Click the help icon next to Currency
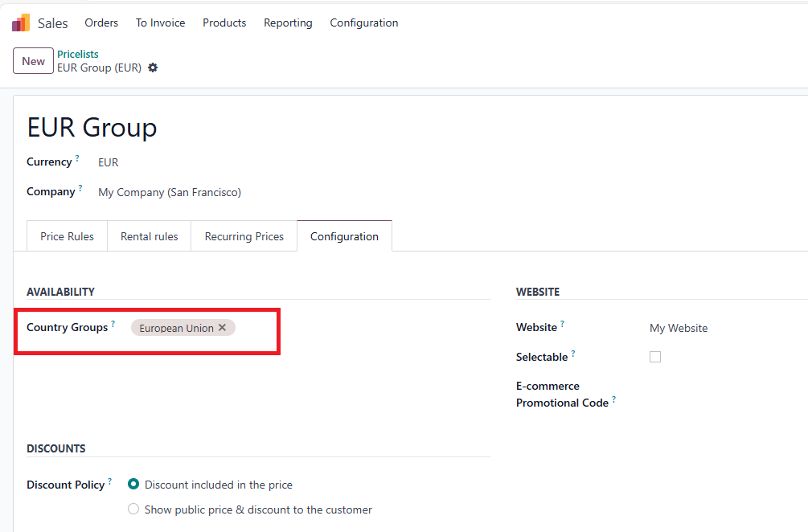Image resolution: width=808 pixels, height=532 pixels. click(78, 159)
